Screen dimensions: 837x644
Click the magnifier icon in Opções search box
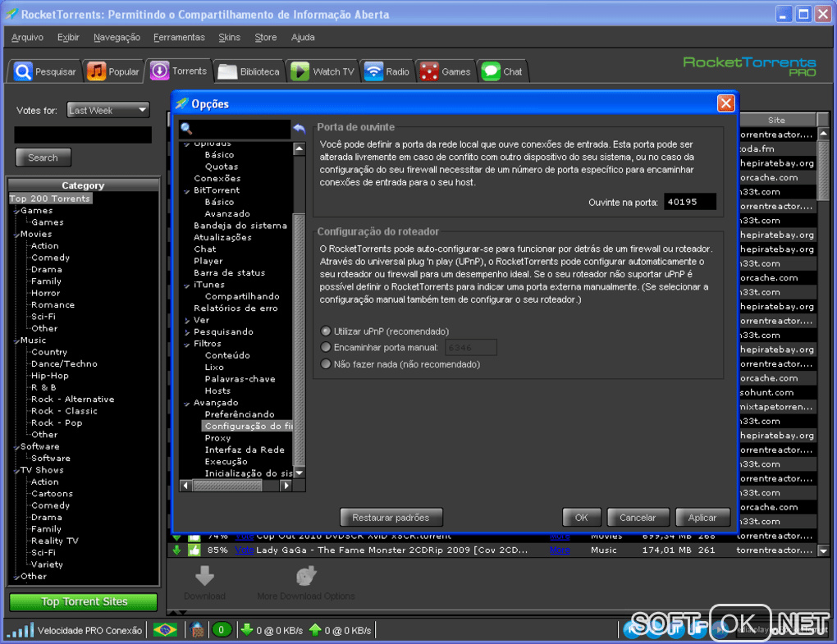[186, 128]
